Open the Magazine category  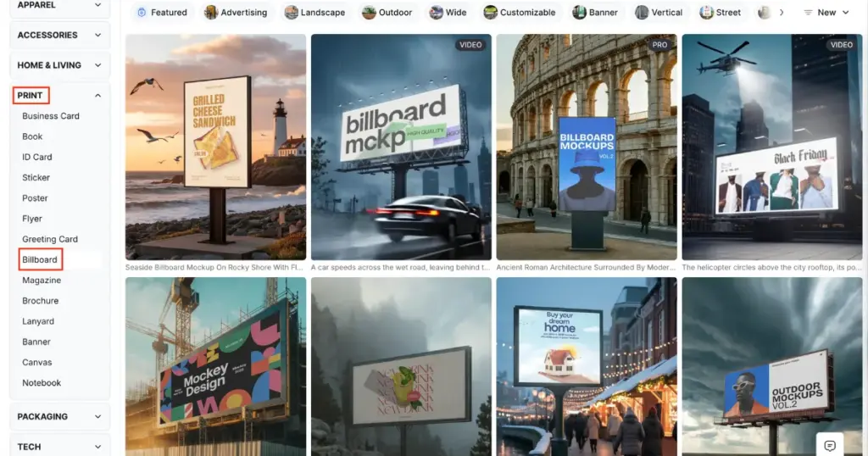pyautogui.click(x=42, y=280)
